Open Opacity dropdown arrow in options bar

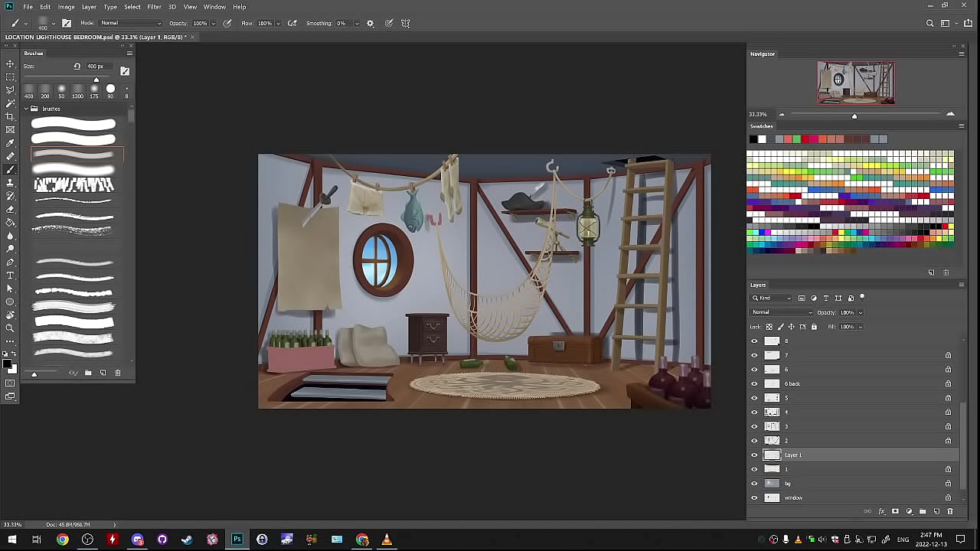(213, 23)
